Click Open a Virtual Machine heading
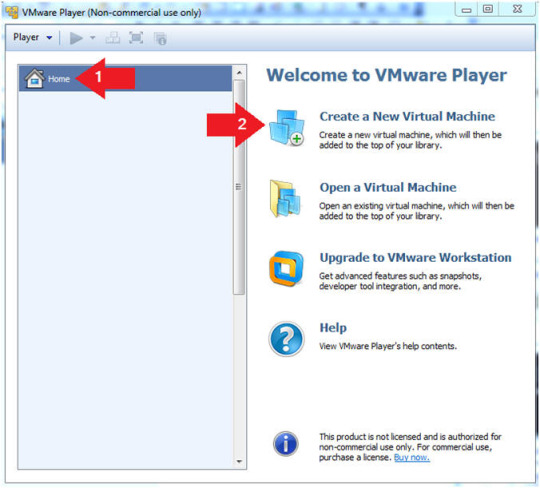Image resolution: width=540 pixels, height=488 pixels. [x=388, y=187]
